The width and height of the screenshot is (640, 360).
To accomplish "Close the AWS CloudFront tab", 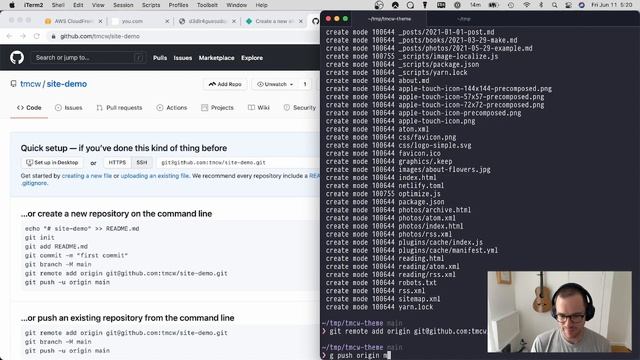I will [x=100, y=21].
